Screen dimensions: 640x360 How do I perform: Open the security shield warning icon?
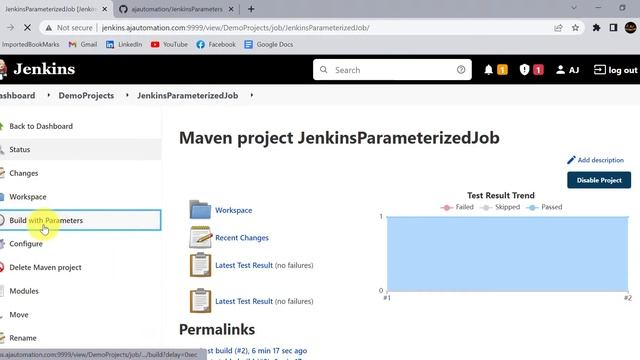tap(524, 70)
